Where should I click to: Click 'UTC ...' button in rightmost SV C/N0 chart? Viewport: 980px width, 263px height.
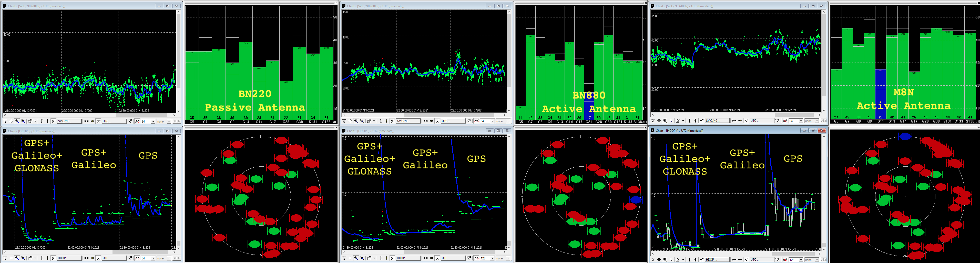tap(762, 121)
